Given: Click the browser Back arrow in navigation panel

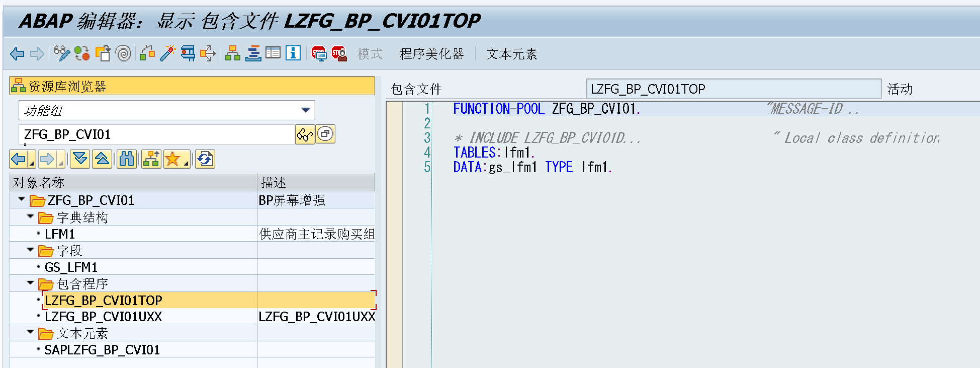Looking at the screenshot, I should click(x=19, y=160).
